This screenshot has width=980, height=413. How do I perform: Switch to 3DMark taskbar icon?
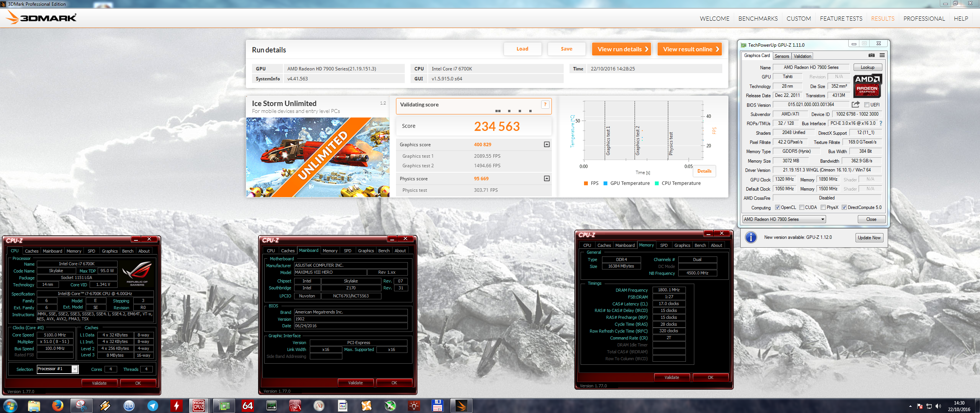(461, 406)
